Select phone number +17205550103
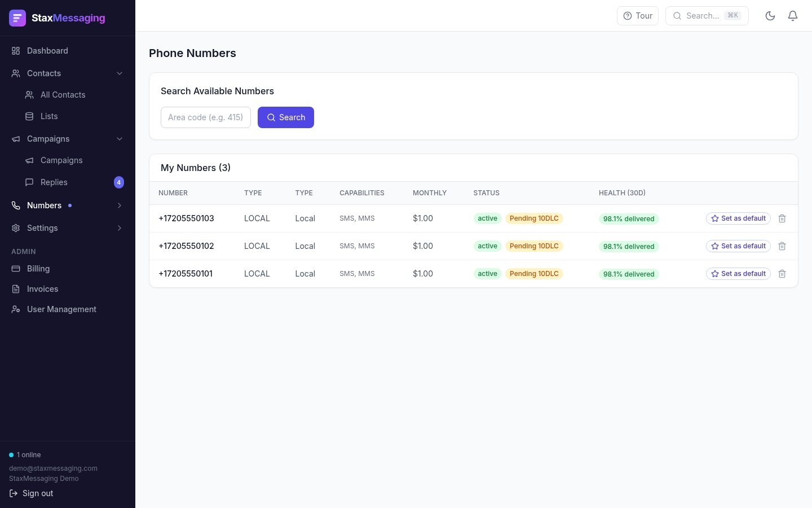This screenshot has height=508, width=812. tap(186, 218)
